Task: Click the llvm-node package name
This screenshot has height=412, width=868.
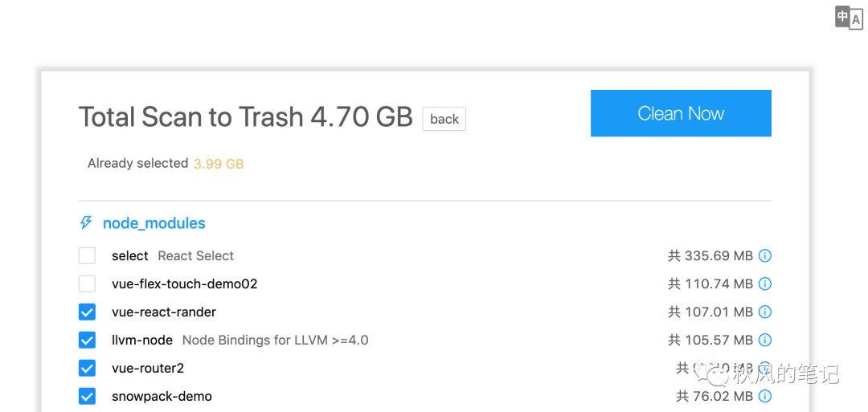Action: 142,340
